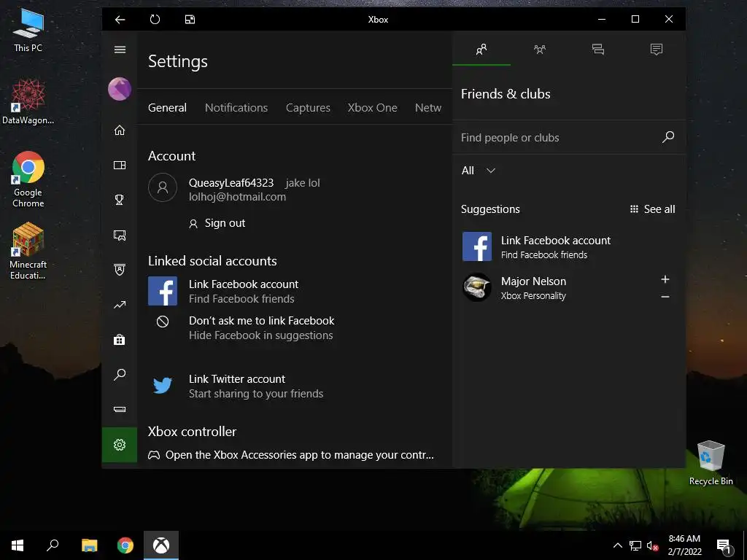Click the Facebook logo in Linked social accounts

(x=163, y=291)
